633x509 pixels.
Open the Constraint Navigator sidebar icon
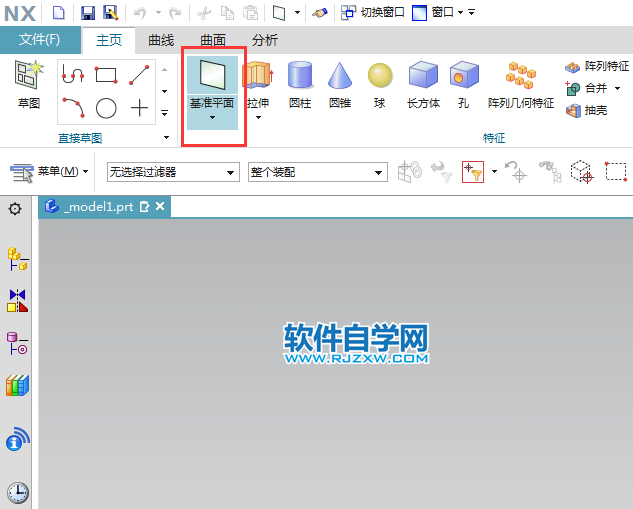click(x=18, y=301)
